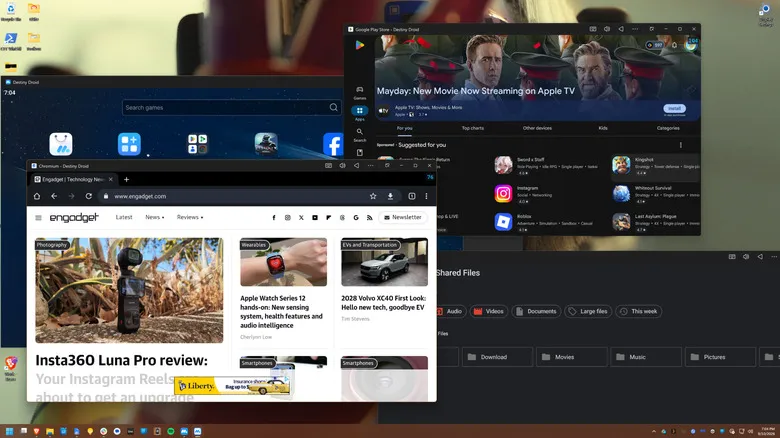The width and height of the screenshot is (780, 438).
Task: Open more options beside Suggested for you
Action: click(x=681, y=145)
